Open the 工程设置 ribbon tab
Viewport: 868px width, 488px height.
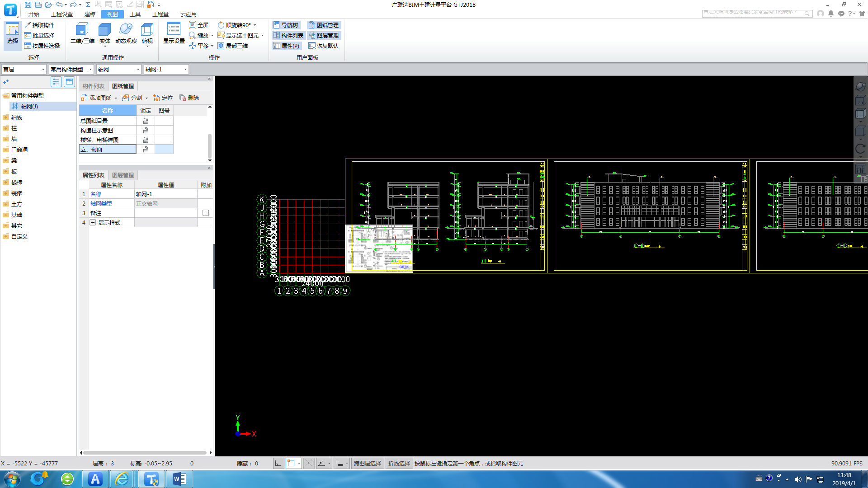click(62, 14)
